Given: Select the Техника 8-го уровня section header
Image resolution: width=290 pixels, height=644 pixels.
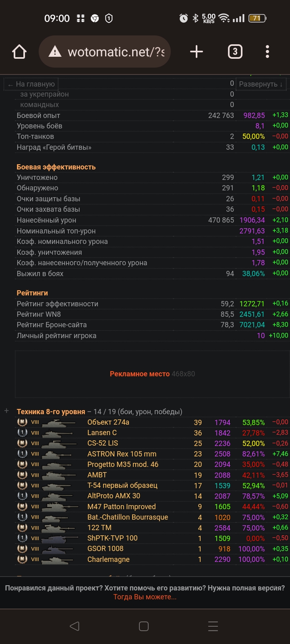Looking at the screenshot, I should 51,412.
